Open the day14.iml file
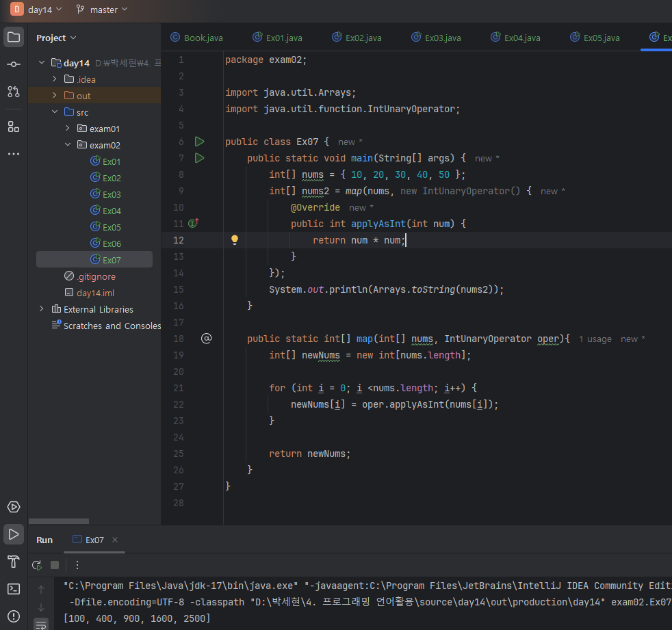Viewport: 672px width, 630px height. pyautogui.click(x=90, y=293)
